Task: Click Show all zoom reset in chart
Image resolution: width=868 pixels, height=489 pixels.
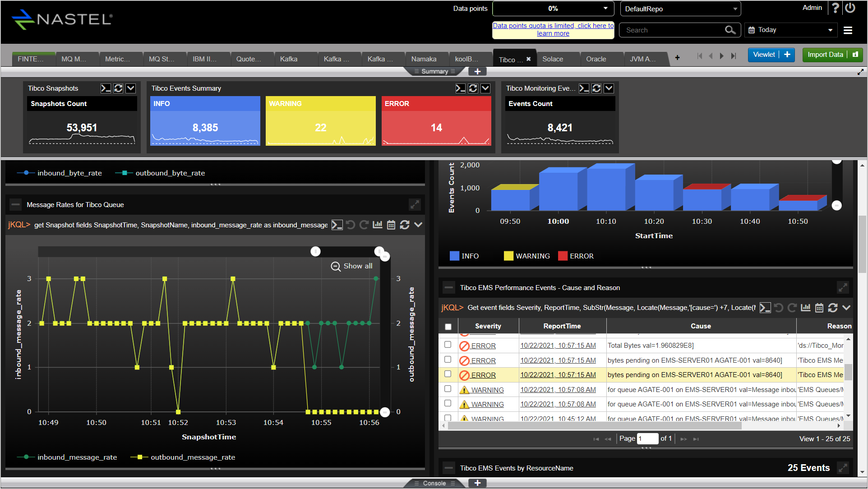Action: (352, 266)
